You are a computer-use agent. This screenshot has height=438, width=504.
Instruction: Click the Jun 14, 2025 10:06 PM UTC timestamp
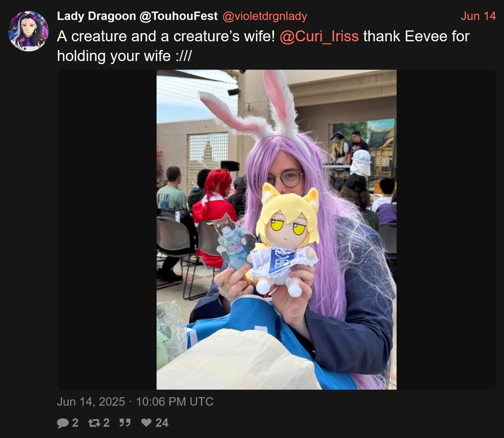135,401
